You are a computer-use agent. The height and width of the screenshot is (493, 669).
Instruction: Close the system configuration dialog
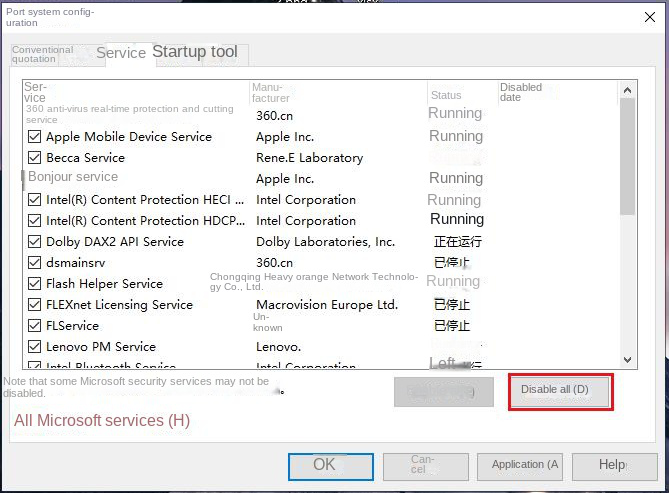[649, 17]
